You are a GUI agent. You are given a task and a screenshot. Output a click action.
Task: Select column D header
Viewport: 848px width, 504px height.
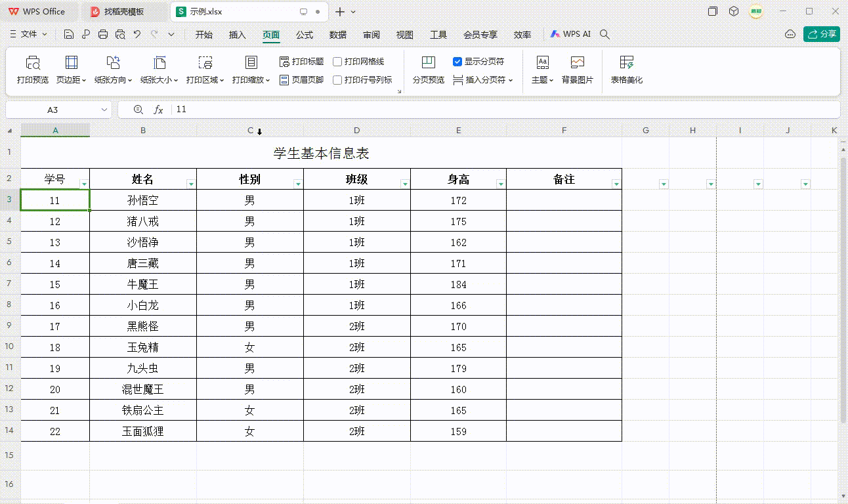pyautogui.click(x=357, y=131)
